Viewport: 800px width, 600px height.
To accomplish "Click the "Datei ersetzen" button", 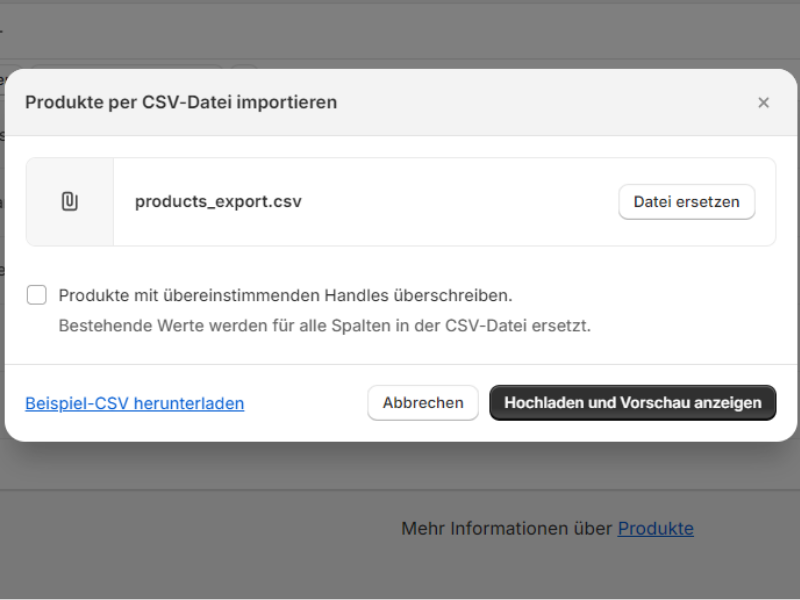I will tap(687, 201).
